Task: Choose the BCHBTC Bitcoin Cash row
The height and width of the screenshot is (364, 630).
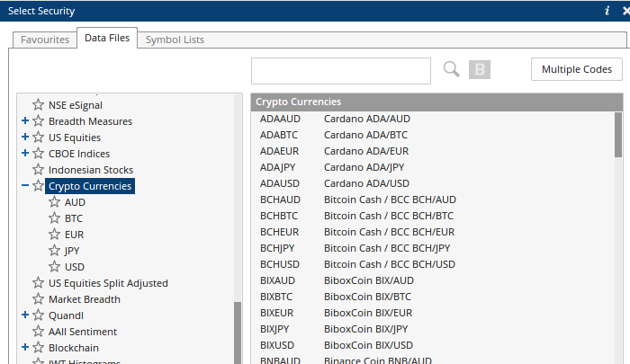Action: pyautogui.click(x=433, y=216)
